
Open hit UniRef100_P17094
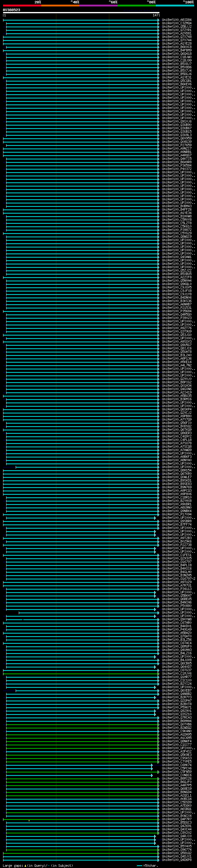pyautogui.click(x=177, y=514)
